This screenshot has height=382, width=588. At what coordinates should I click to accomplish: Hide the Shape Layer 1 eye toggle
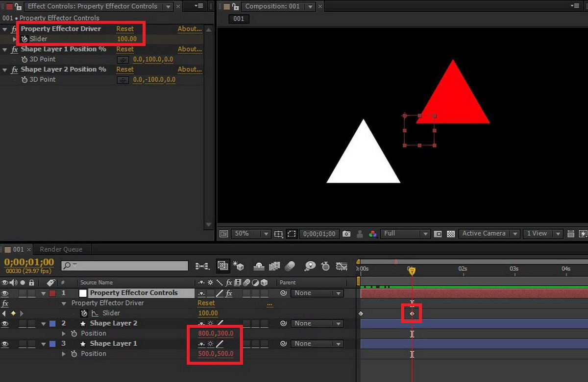point(5,344)
